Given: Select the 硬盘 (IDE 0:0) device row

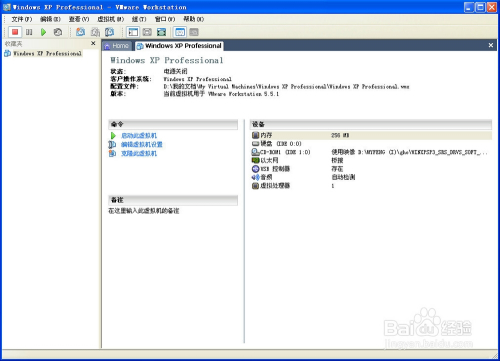Looking at the screenshot, I should [371, 144].
